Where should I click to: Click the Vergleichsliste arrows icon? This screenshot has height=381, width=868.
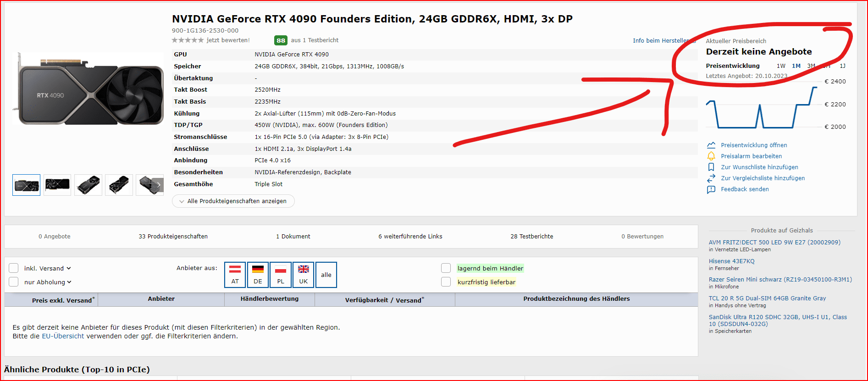[711, 178]
